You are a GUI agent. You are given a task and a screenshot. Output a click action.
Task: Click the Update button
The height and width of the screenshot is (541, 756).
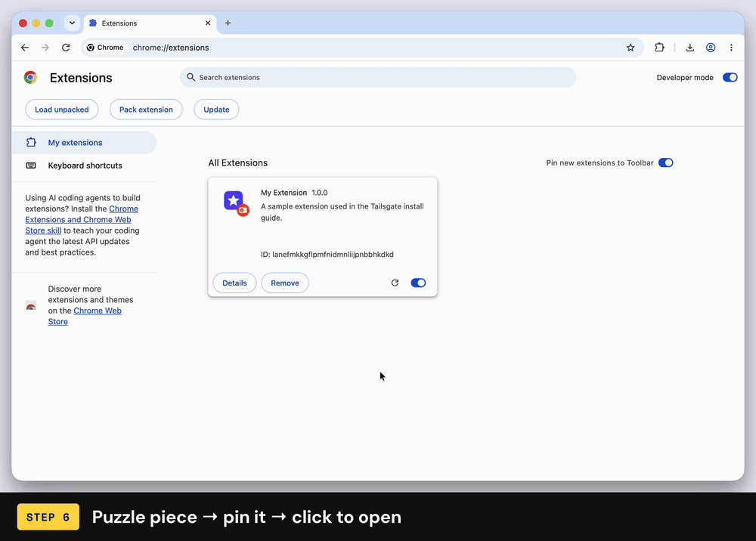216,110
